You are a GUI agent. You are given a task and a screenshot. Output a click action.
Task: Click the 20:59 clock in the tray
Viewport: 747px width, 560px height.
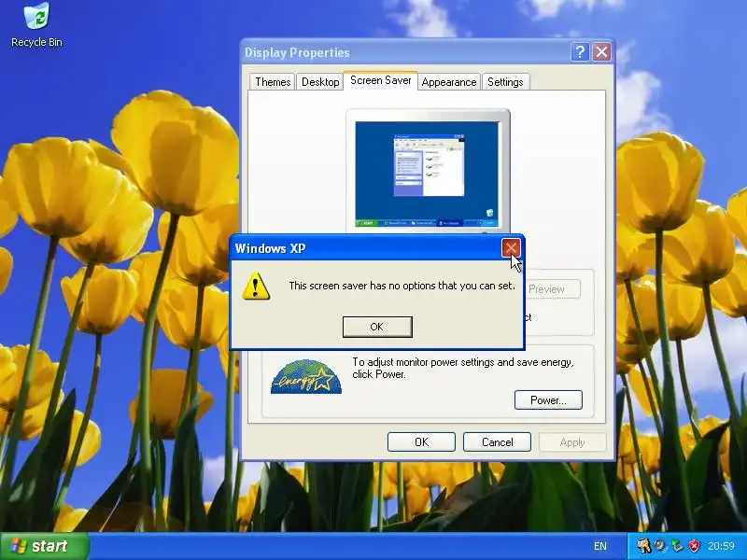721,546
